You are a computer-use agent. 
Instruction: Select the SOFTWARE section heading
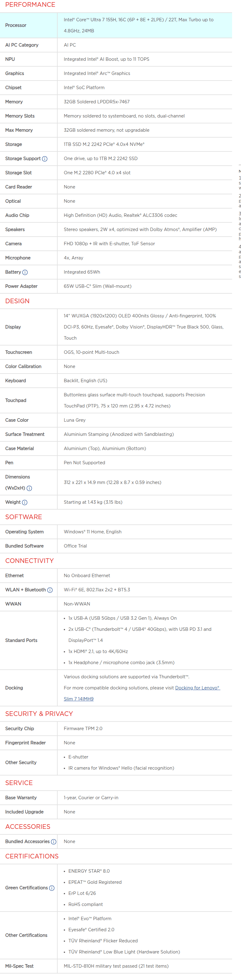pos(23,517)
